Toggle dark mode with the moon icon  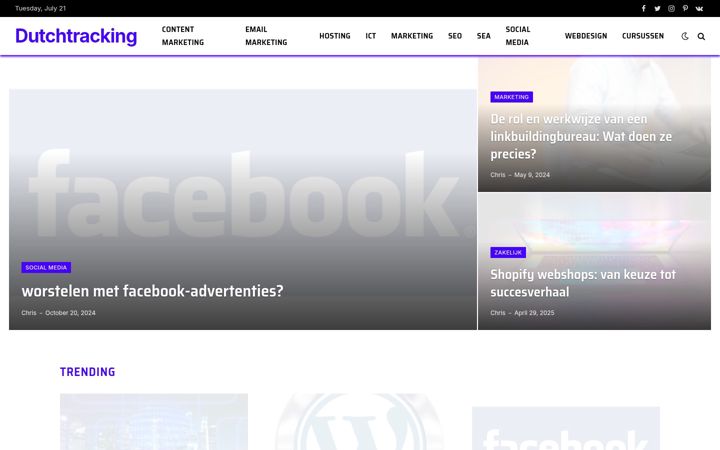pyautogui.click(x=685, y=36)
